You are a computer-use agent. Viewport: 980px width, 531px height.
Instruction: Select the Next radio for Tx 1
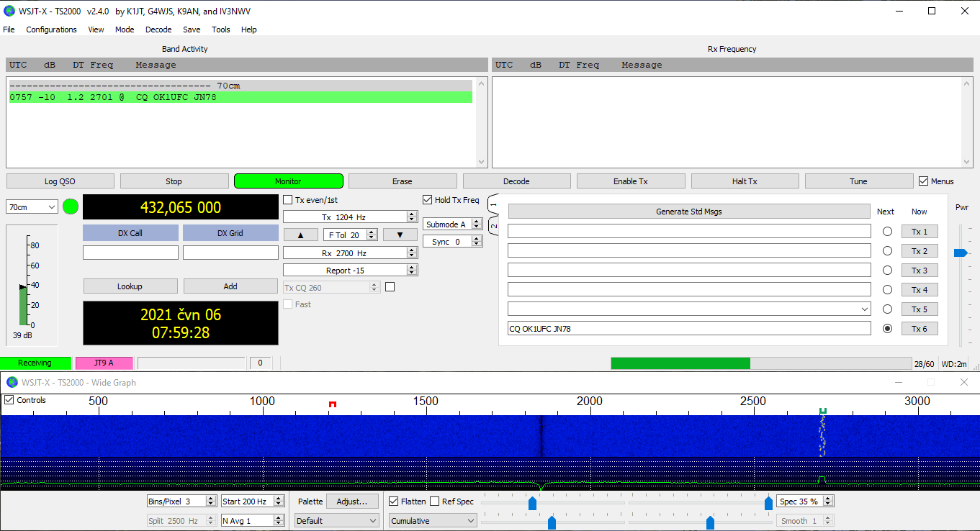click(887, 232)
